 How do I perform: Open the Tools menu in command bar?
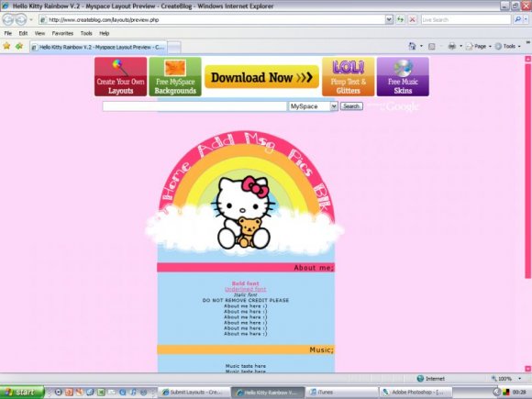[507, 46]
